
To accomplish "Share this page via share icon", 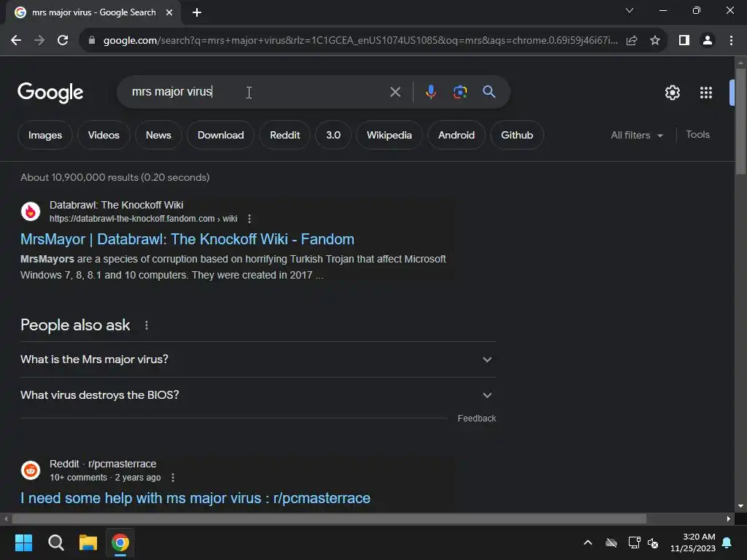I will coord(632,41).
